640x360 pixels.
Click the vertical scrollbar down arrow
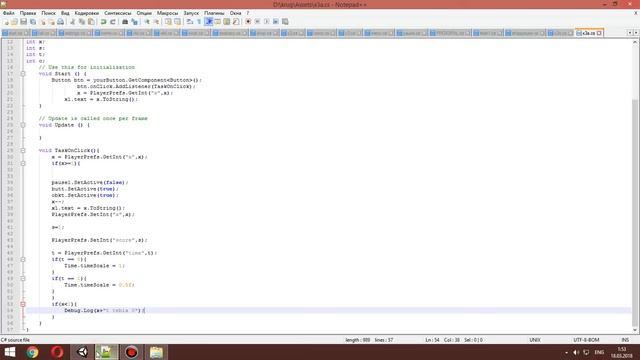pyautogui.click(x=635, y=330)
